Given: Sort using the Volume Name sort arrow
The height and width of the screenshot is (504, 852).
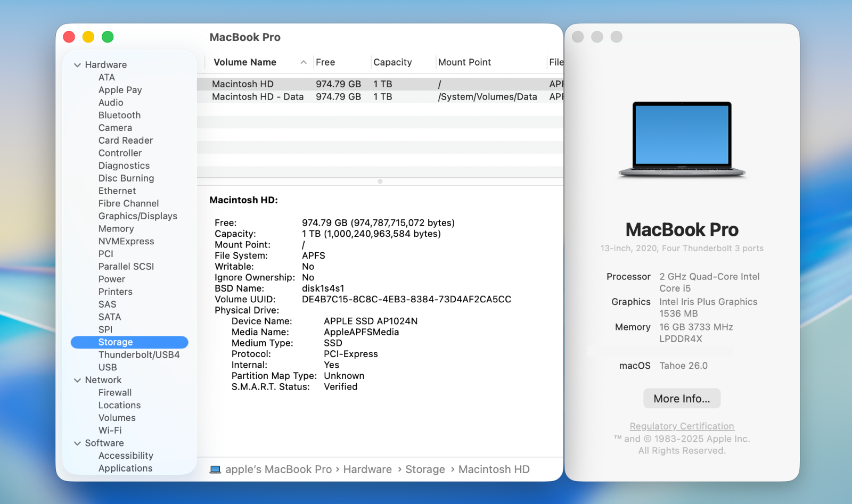Looking at the screenshot, I should tap(304, 62).
